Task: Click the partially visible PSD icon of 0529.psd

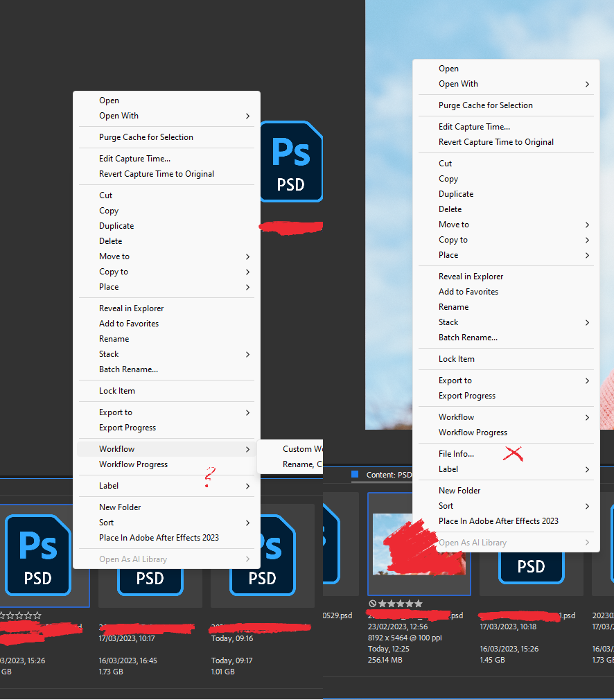Action: tap(333, 544)
